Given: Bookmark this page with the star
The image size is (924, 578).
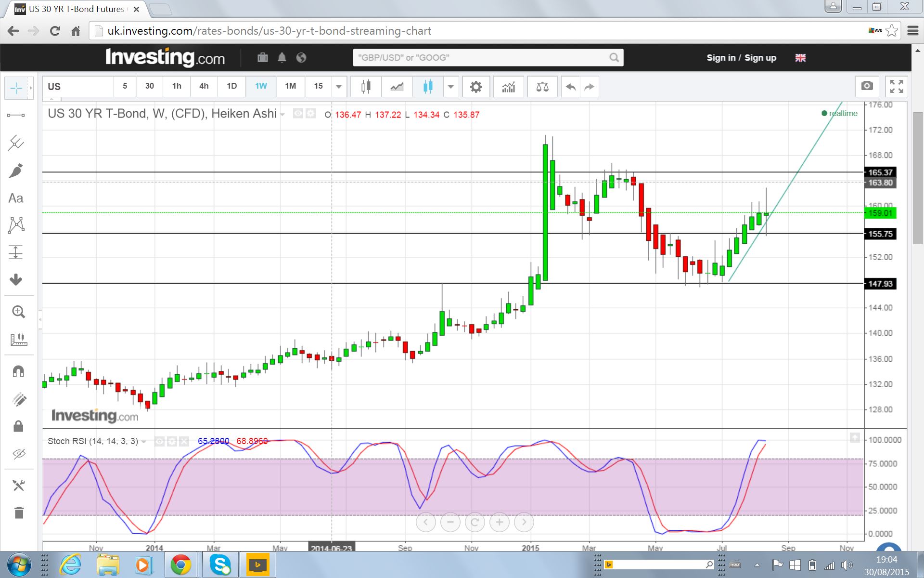Looking at the screenshot, I should point(892,31).
